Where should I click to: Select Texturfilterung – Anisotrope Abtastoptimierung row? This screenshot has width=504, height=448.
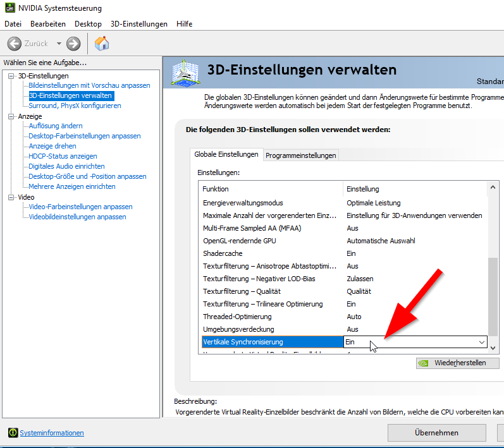[343, 266]
